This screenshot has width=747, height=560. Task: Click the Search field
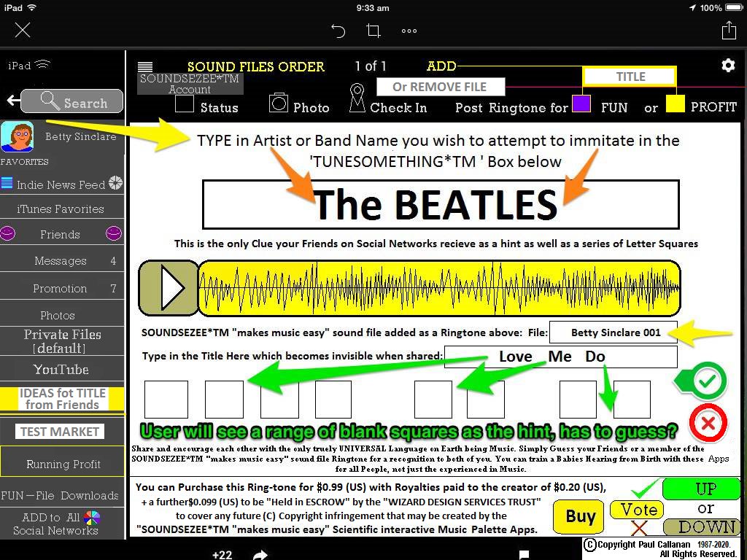[72, 101]
